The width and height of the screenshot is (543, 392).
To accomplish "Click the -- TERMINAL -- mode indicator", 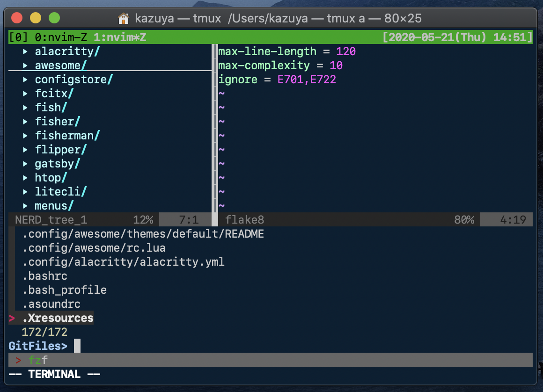I will [54, 374].
